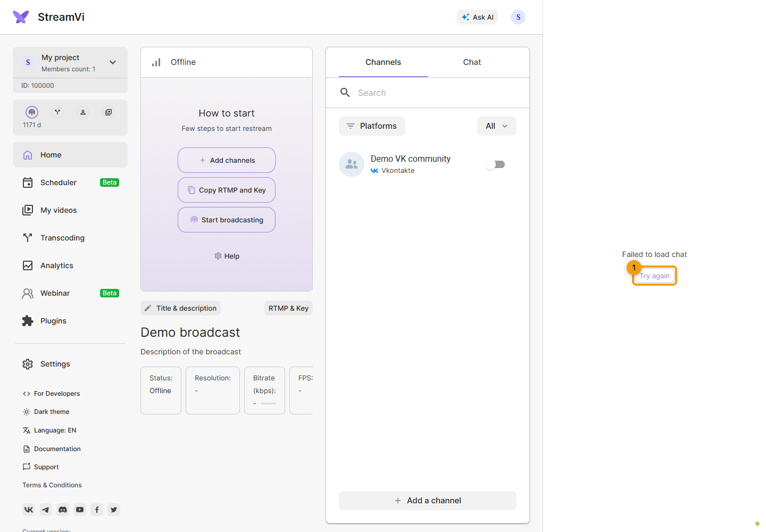Go to Home in sidebar
This screenshot has width=766, height=532.
(x=70, y=155)
